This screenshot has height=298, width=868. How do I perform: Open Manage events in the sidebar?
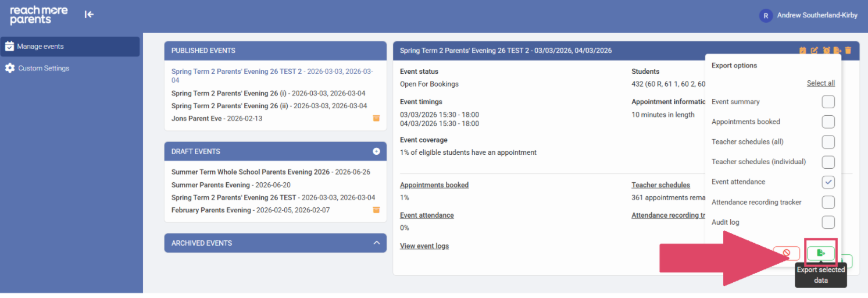tap(40, 47)
